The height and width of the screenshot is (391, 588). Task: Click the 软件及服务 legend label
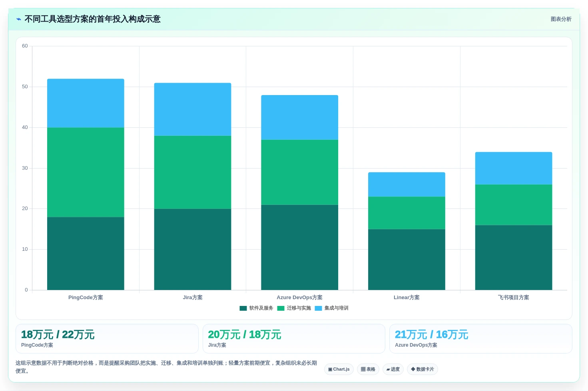point(261,308)
